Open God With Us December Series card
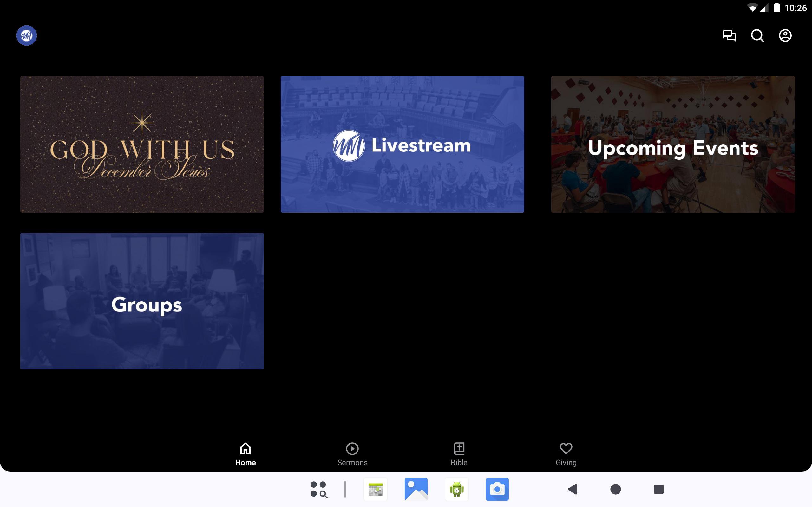The height and width of the screenshot is (507, 812). [142, 144]
